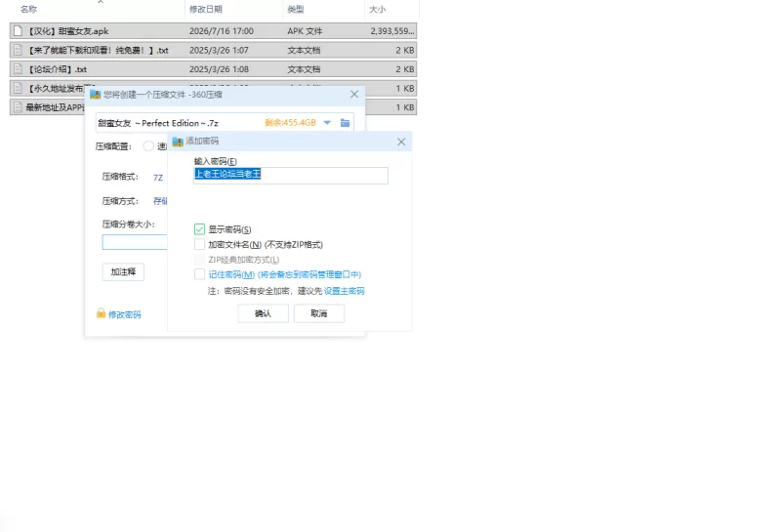Open the archive path dropdown arrow
The height and width of the screenshot is (532, 781).
pos(327,123)
